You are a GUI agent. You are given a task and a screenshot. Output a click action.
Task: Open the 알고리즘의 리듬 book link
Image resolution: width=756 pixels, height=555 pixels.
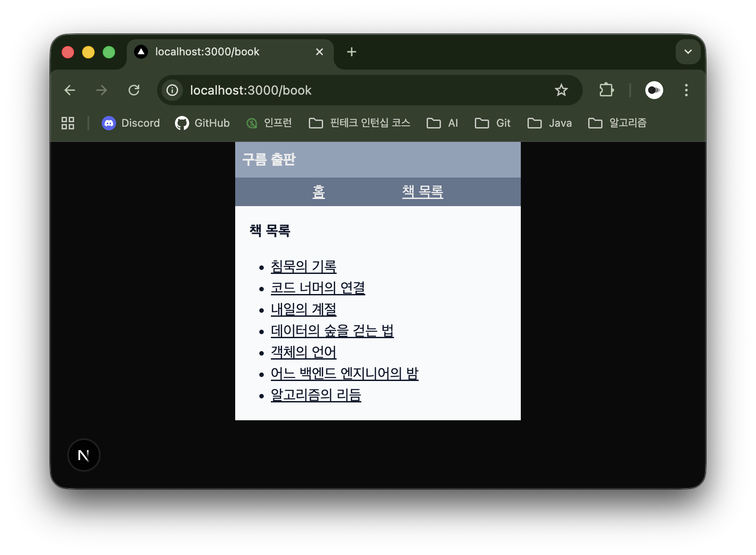(x=316, y=395)
